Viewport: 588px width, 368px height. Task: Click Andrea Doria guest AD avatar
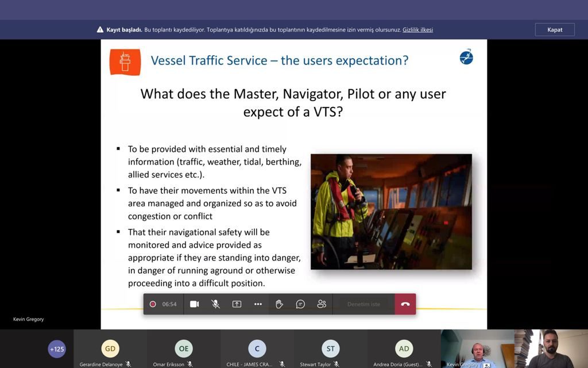click(x=404, y=348)
